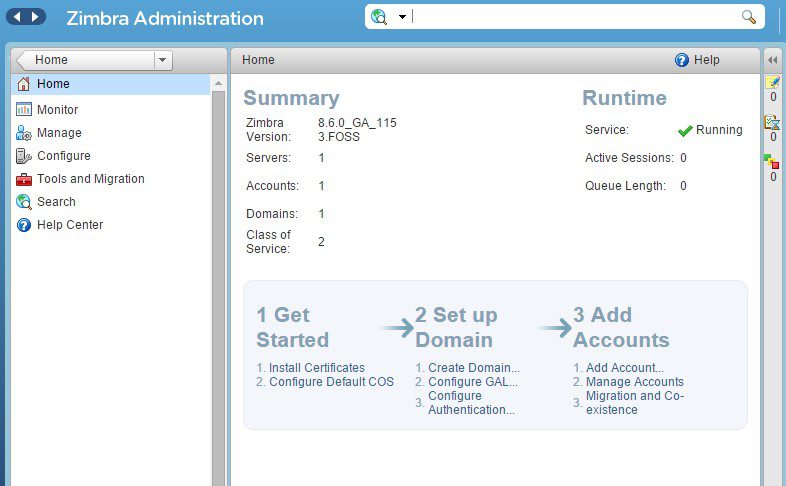The image size is (786, 486).
Task: Open Manage in the navigation tree
Action: (x=59, y=133)
